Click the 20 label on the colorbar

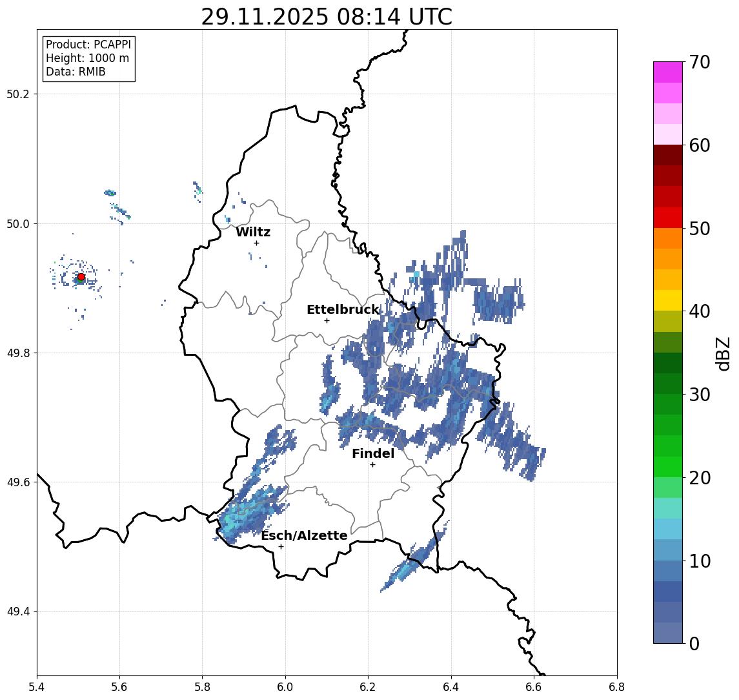tap(699, 477)
